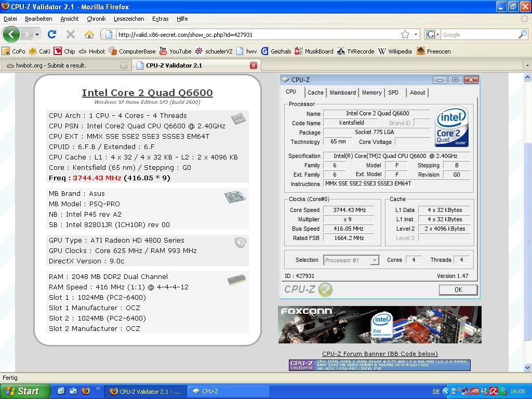532x399 pixels.
Task: Click the URL address field
Action: click(x=258, y=35)
